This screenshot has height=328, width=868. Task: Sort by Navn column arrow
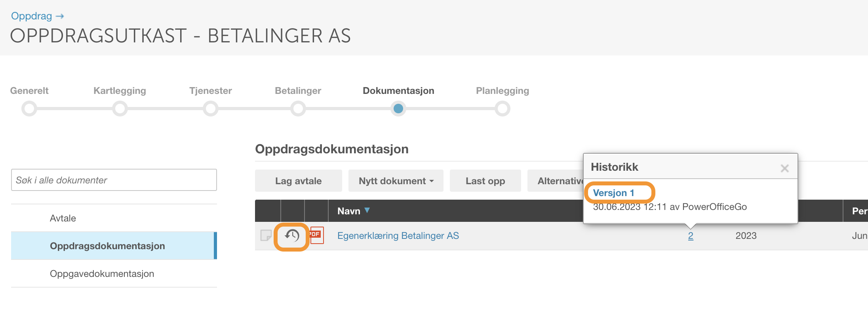click(367, 210)
